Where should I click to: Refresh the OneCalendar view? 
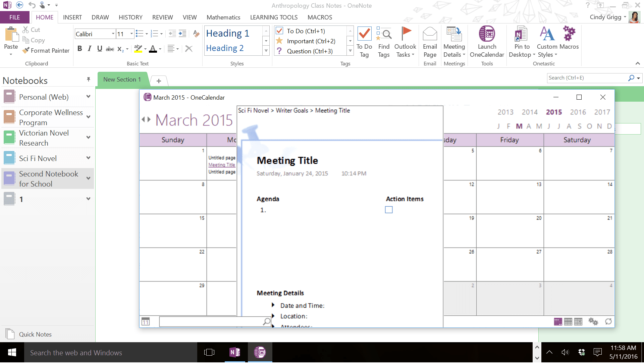(608, 321)
